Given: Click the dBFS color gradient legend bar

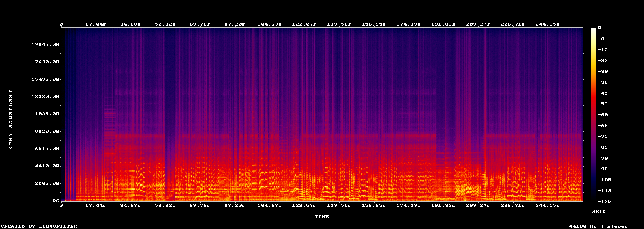Looking at the screenshot, I should (594, 114).
